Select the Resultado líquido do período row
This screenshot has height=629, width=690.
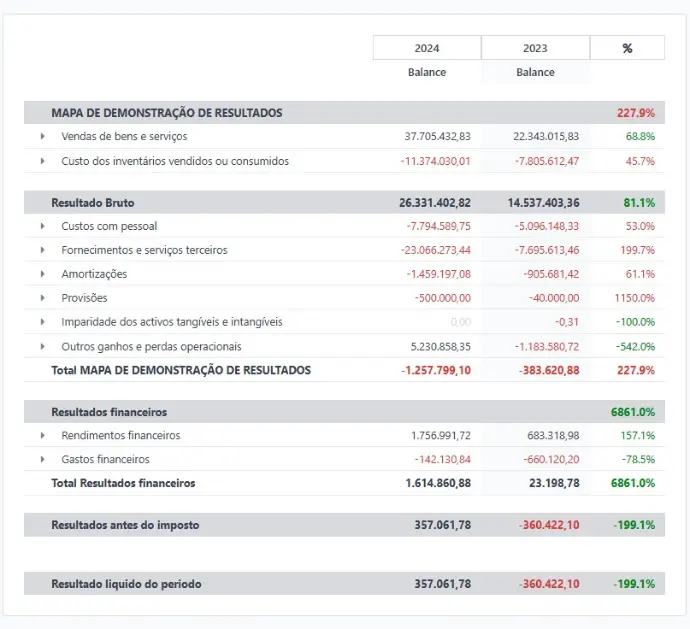(126, 584)
